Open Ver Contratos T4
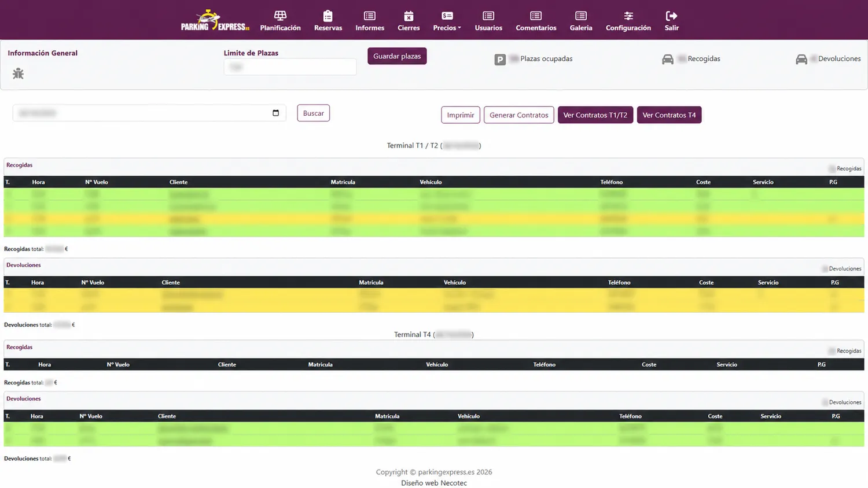This screenshot has width=868, height=488. click(669, 115)
